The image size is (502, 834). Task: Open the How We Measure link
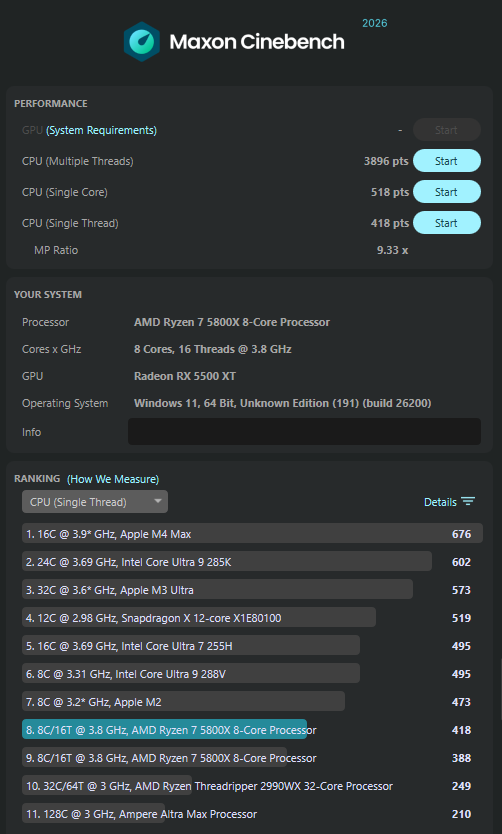point(113,479)
